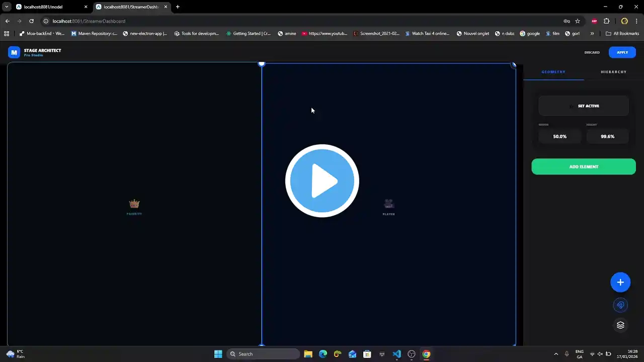
Task: Open the Getting Started bookmark
Action: click(248, 34)
